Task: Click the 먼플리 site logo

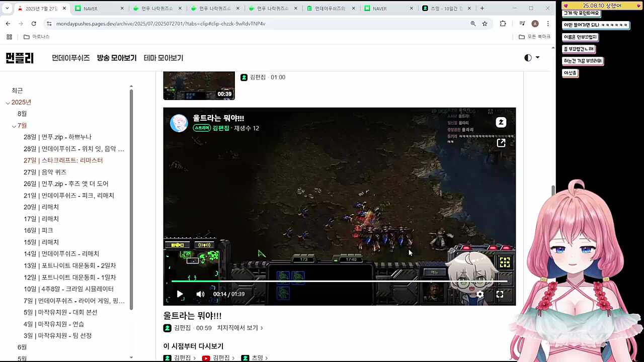Action: pos(20,58)
